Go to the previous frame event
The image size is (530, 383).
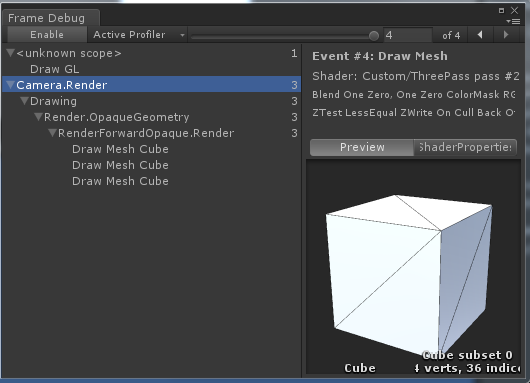[480, 35]
